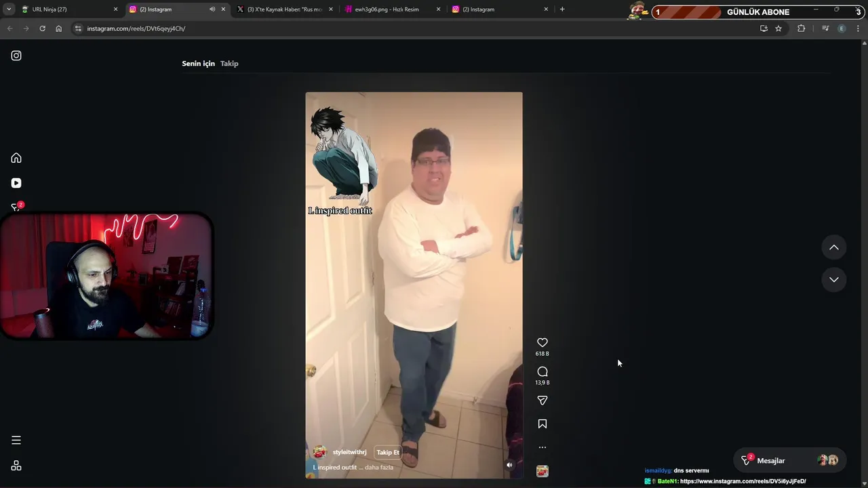Go to Instagram Home in sidebar
The height and width of the screenshot is (488, 868).
point(16,158)
